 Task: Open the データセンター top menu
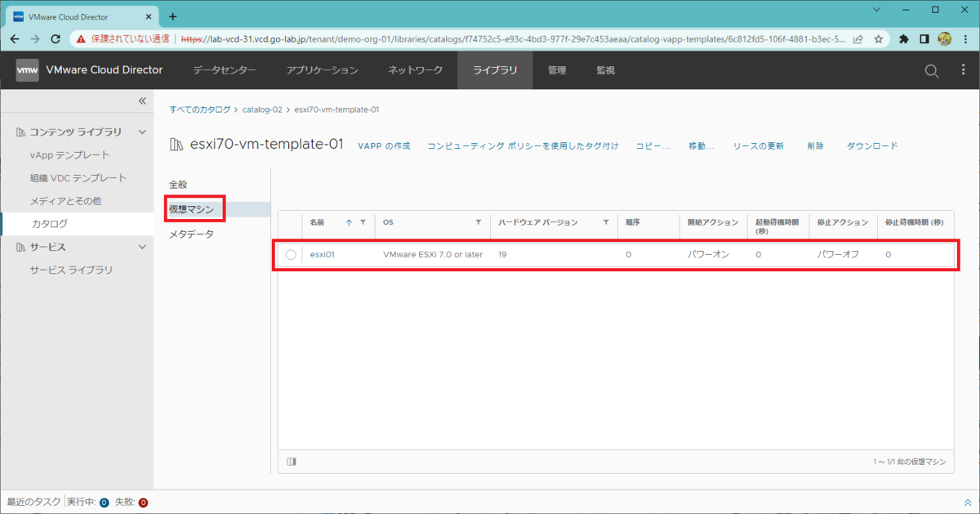(x=225, y=70)
